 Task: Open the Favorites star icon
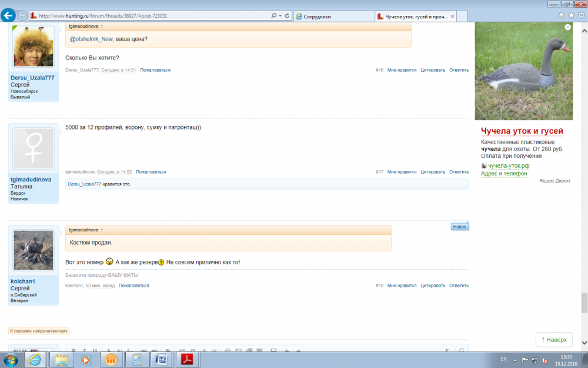pyautogui.click(x=571, y=16)
